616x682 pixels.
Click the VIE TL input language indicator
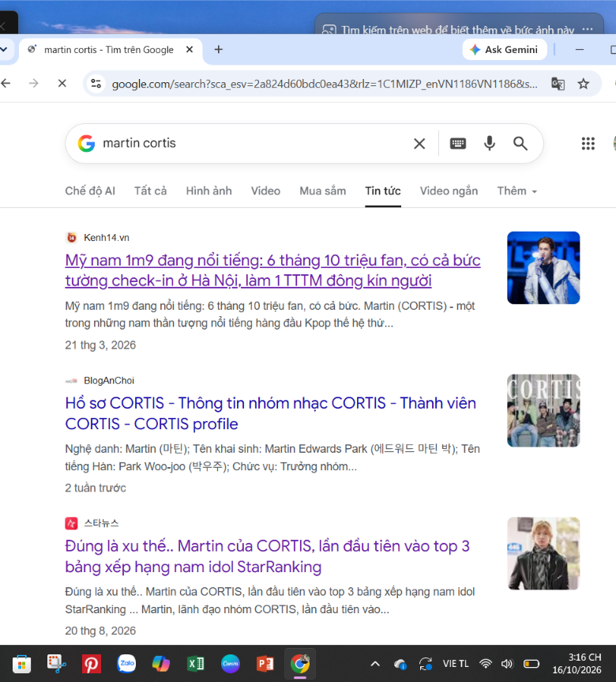click(456, 664)
